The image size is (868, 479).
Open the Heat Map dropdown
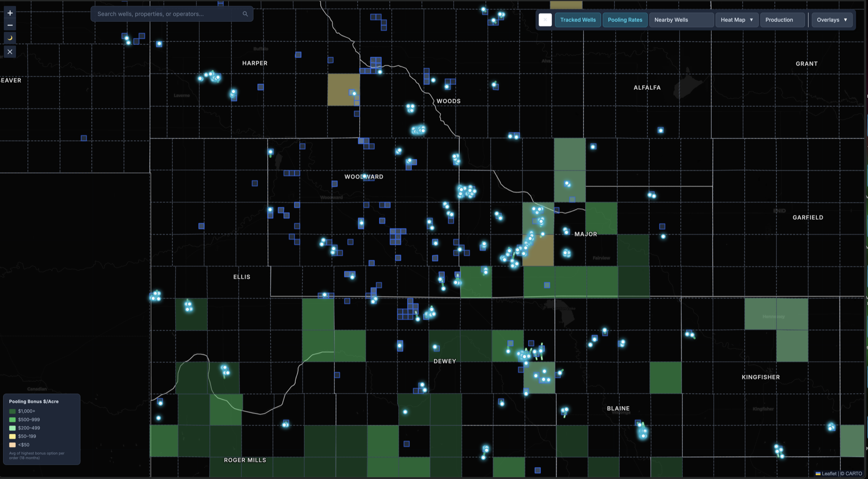click(736, 20)
